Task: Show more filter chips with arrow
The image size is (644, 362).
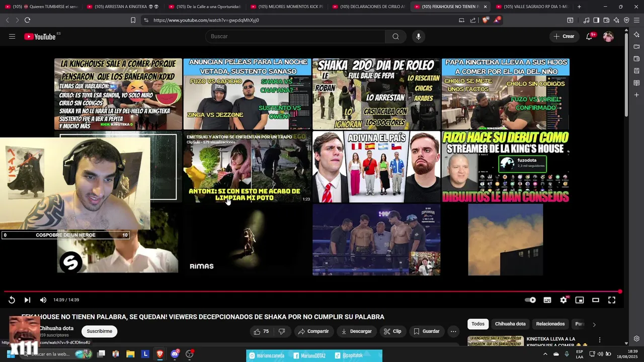Action: click(x=594, y=324)
